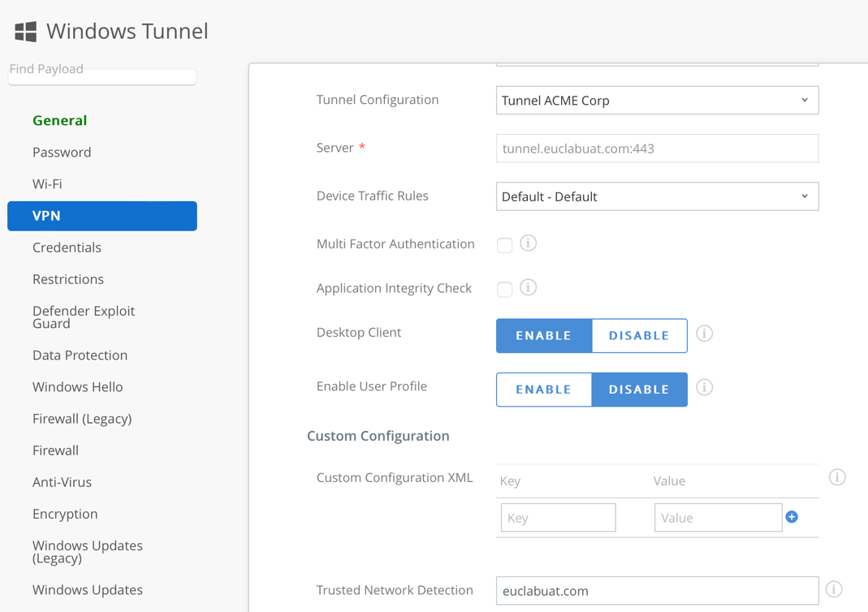Select Defender Exploit Guard in the sidebar
The width and height of the screenshot is (868, 612).
coord(83,317)
